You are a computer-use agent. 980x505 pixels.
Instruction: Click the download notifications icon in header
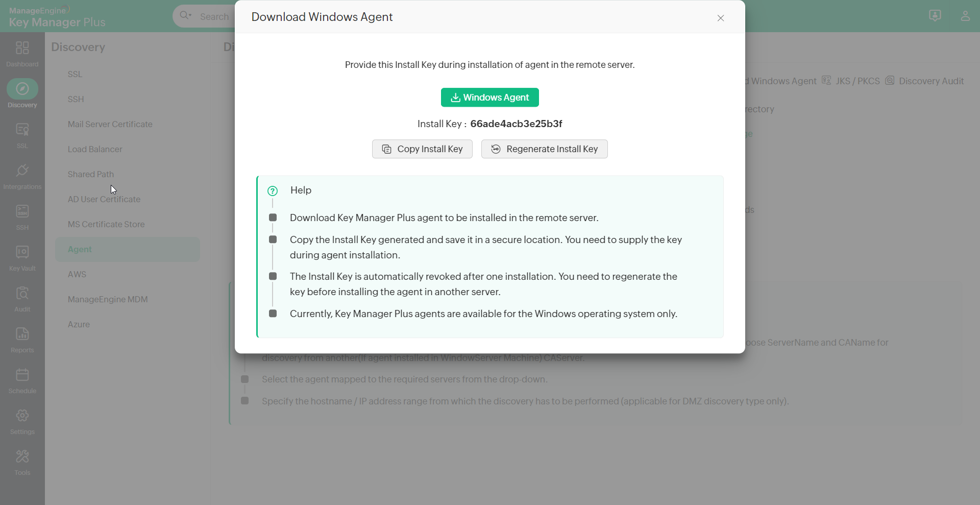[935, 16]
